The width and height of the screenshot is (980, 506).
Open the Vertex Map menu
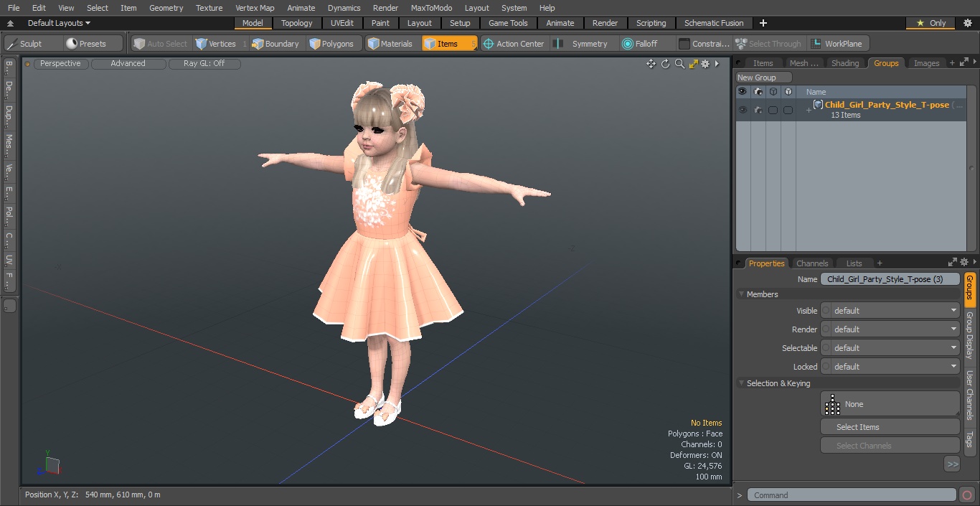pos(255,8)
